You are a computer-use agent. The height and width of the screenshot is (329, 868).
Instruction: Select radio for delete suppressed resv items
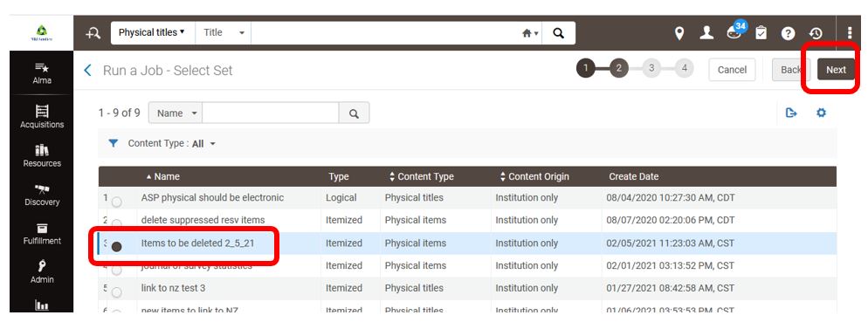click(x=116, y=224)
